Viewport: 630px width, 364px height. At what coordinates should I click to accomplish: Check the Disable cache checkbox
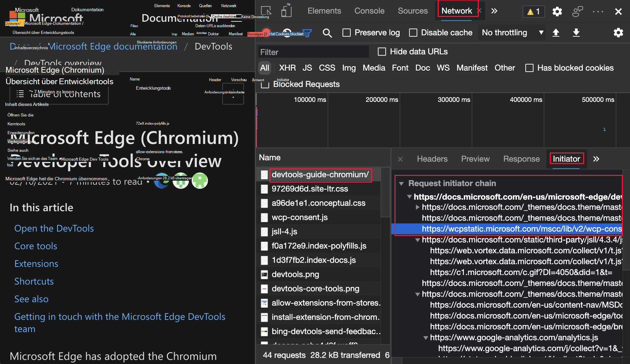[x=413, y=33]
